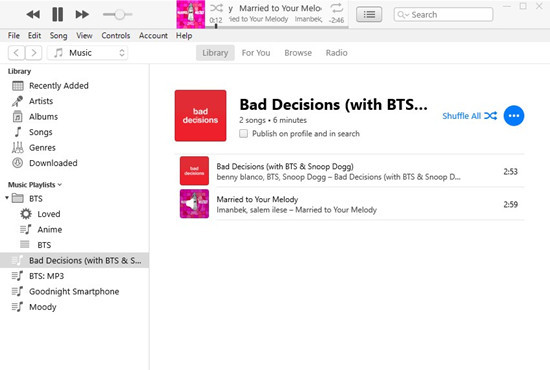
Task: Open the Goodnight Smartphone playlist
Action: (74, 291)
